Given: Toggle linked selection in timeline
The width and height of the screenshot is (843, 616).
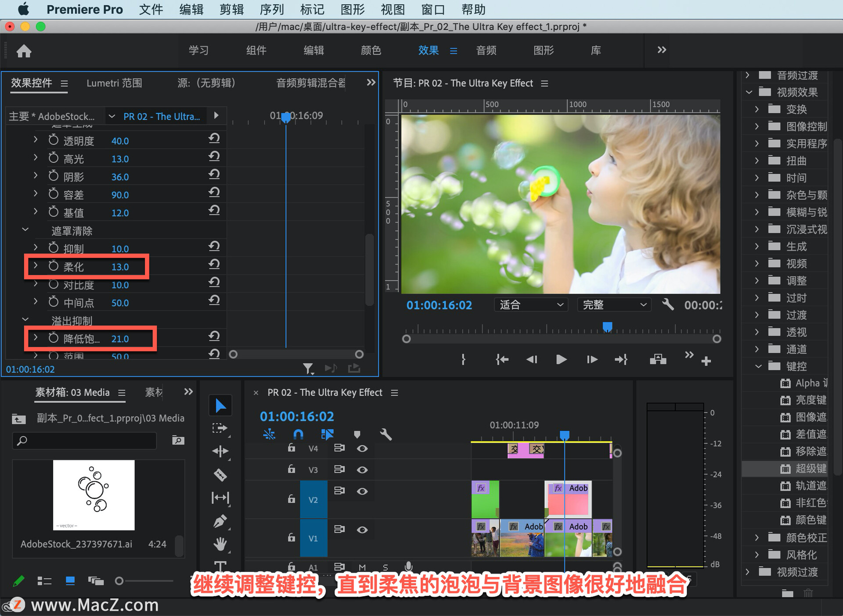Looking at the screenshot, I should pos(327,434).
